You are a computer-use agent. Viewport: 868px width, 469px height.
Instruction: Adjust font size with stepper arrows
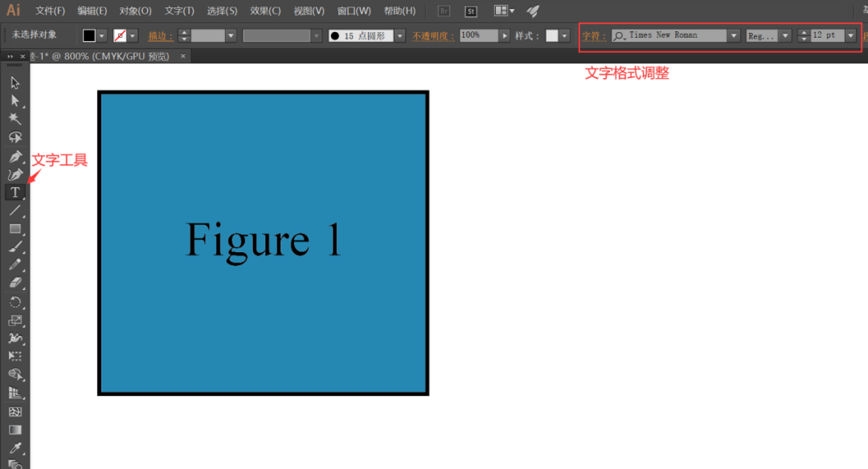[804, 36]
